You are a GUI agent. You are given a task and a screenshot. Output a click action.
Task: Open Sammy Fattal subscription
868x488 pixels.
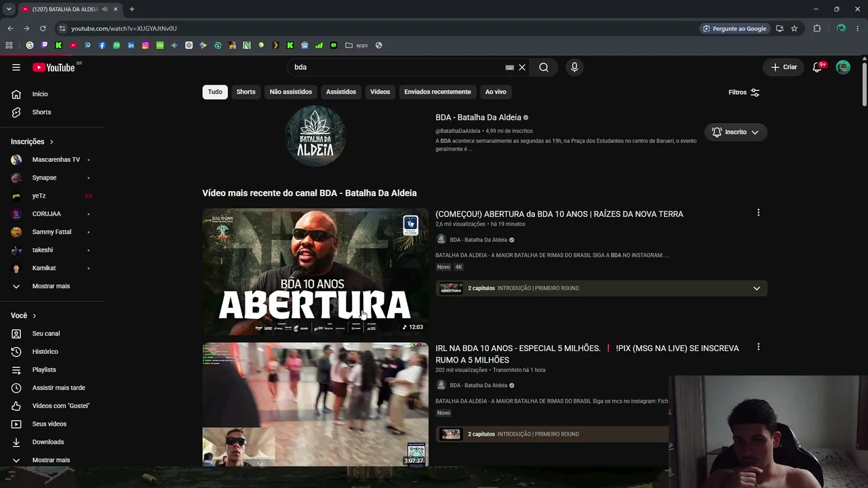point(52,232)
